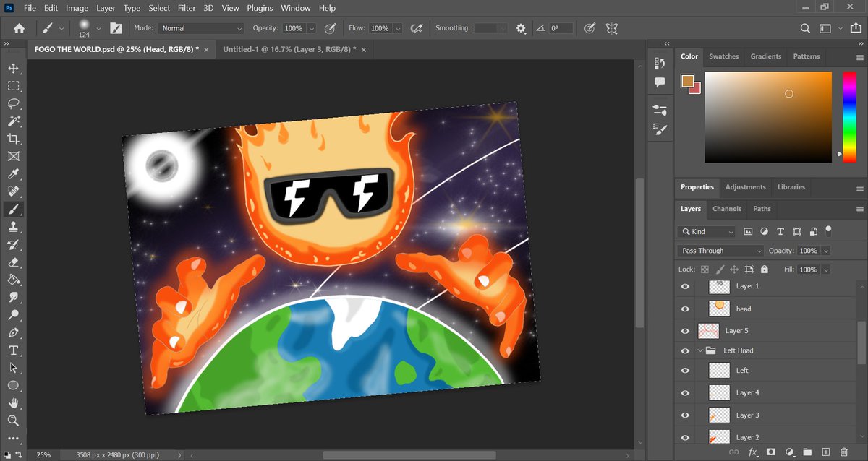This screenshot has height=461, width=868.
Task: Hide the Left Hnad group
Action: pos(685,350)
